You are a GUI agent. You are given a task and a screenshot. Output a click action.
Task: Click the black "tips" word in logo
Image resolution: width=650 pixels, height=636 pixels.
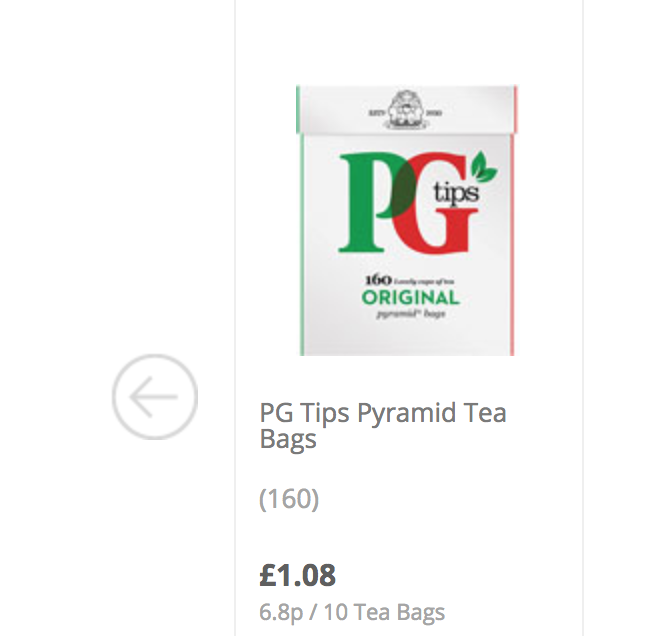(456, 193)
